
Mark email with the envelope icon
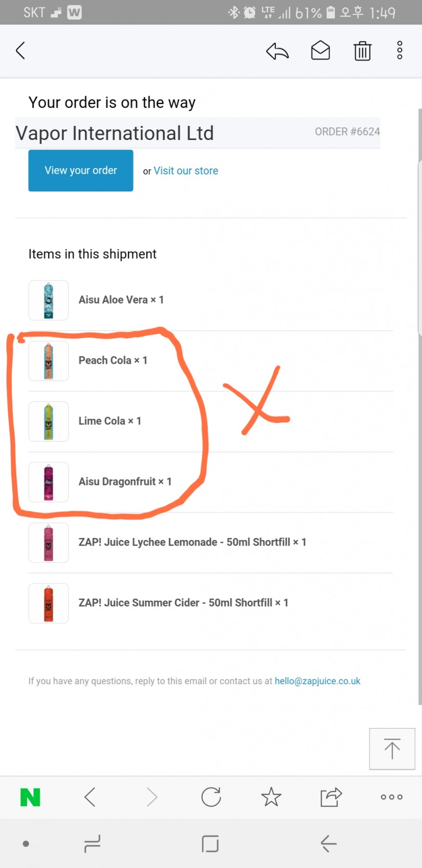click(x=320, y=50)
